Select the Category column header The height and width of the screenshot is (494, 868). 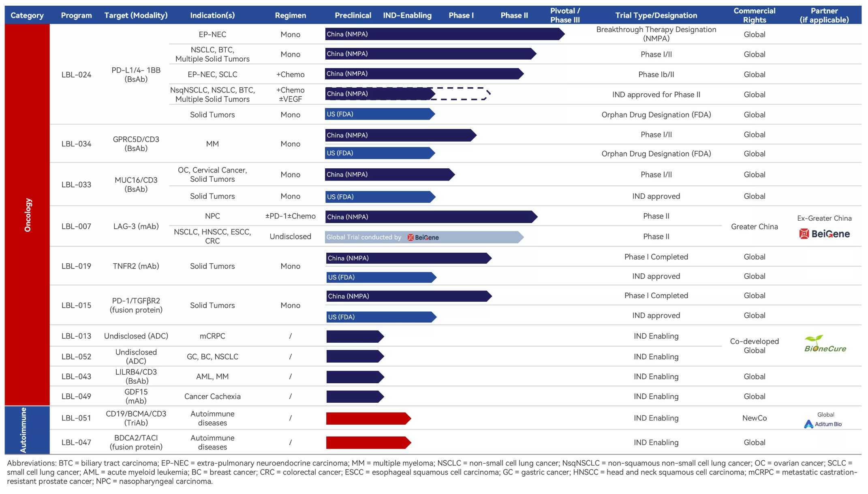point(27,15)
